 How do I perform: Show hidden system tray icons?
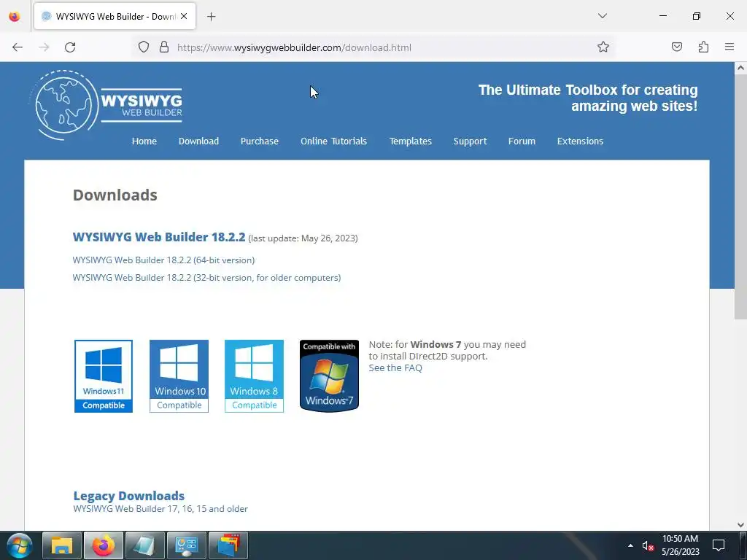tap(631, 545)
